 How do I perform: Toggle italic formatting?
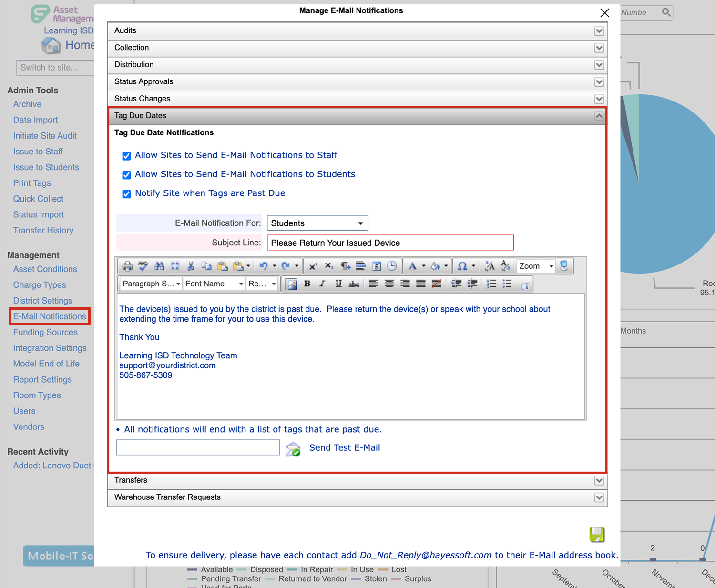tap(322, 284)
